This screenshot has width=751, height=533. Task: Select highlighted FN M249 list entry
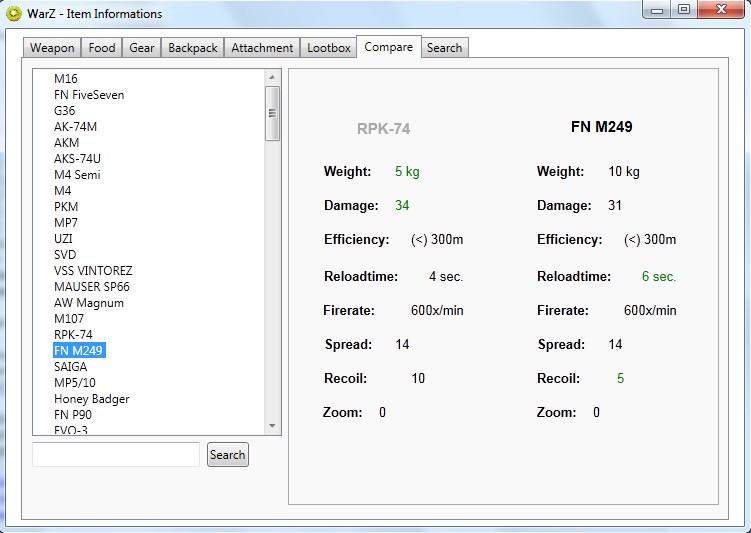click(x=79, y=351)
